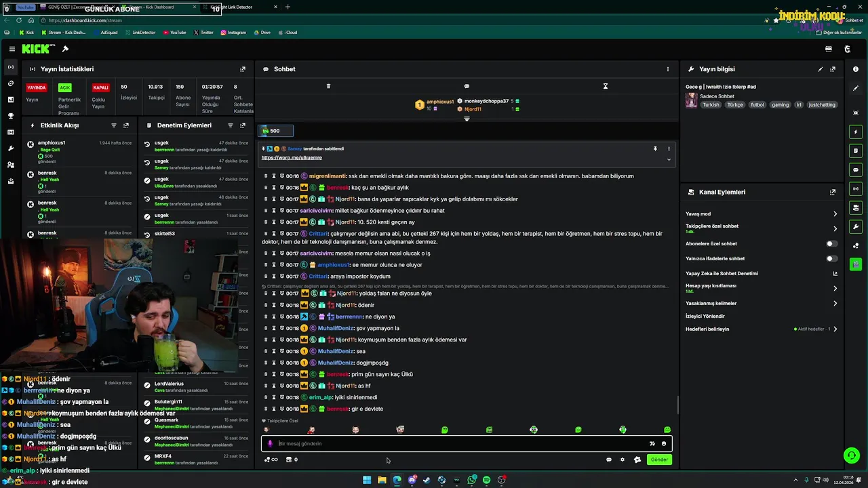Viewport: 868px width, 488px height.
Task: Select the Turkish stream tag
Action: 711,105
